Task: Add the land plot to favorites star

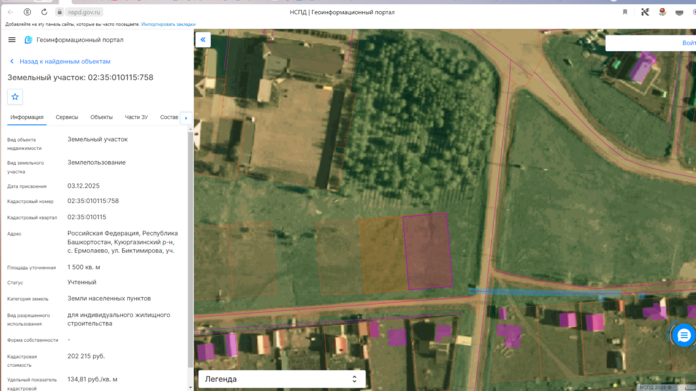Action: pyautogui.click(x=15, y=97)
